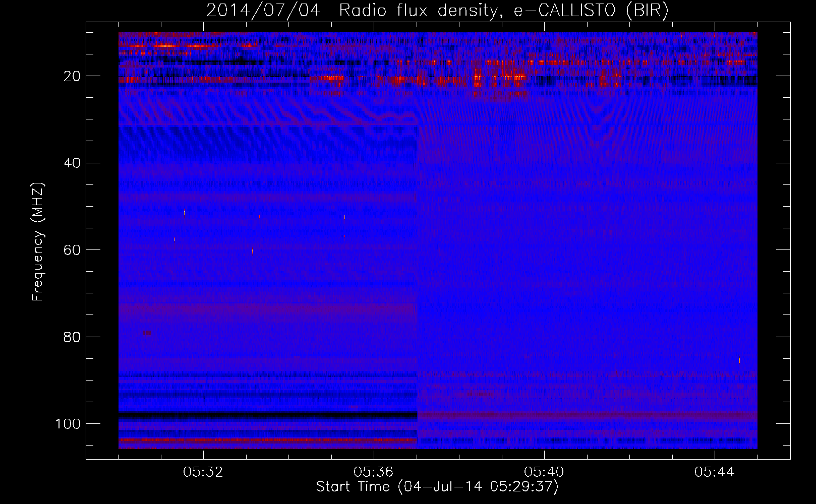Viewport: 816px width, 504px height.
Task: Click the 20 MHz frequency tick label
Action: 72,76
